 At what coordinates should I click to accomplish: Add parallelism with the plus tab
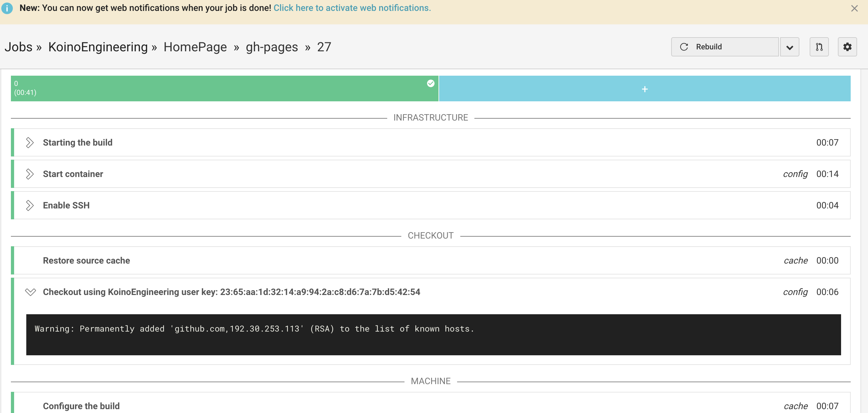click(x=645, y=88)
